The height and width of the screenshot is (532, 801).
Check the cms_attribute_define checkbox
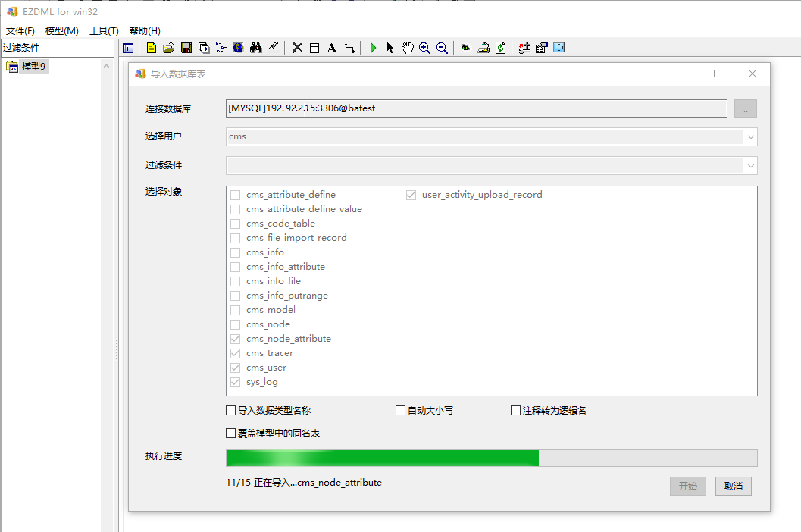click(235, 195)
